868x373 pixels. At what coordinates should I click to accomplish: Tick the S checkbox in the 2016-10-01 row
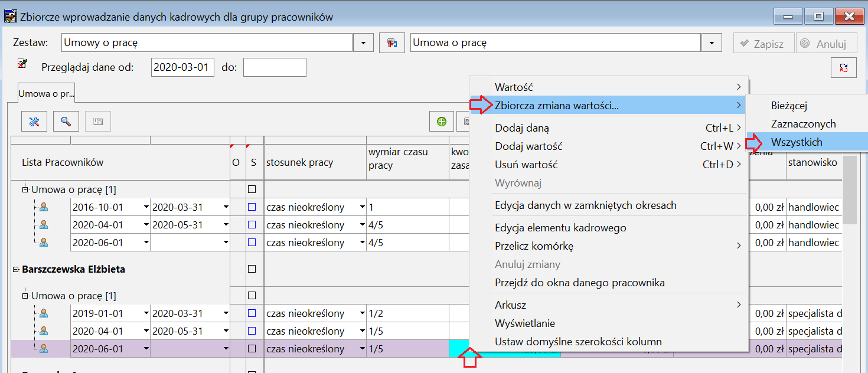(252, 207)
